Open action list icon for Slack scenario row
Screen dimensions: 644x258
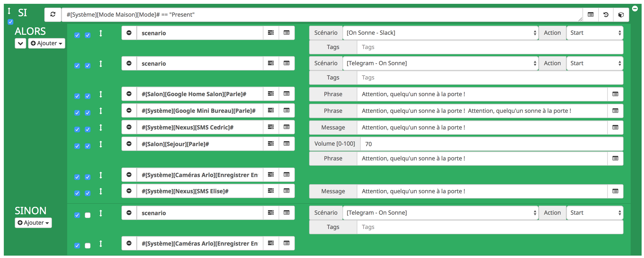coord(271,33)
